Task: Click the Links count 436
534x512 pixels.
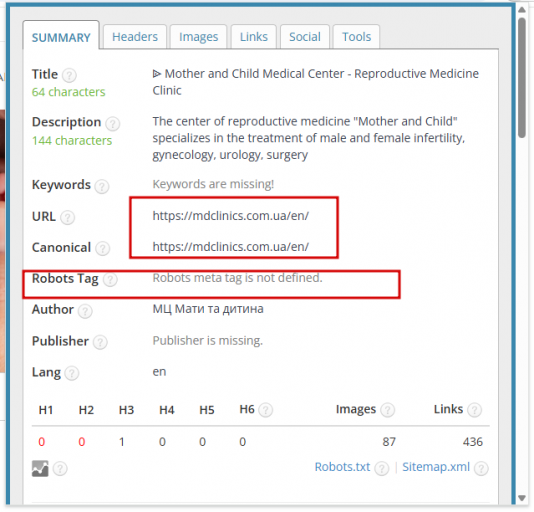Action: [x=473, y=442]
